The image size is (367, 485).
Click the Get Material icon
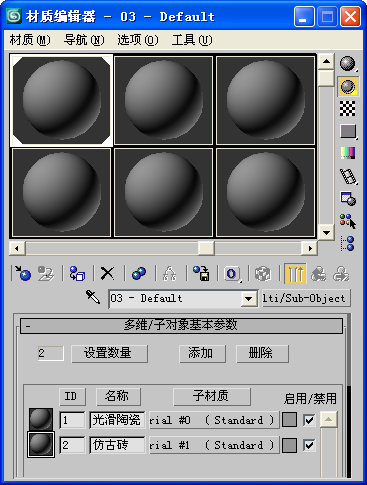pos(23,274)
